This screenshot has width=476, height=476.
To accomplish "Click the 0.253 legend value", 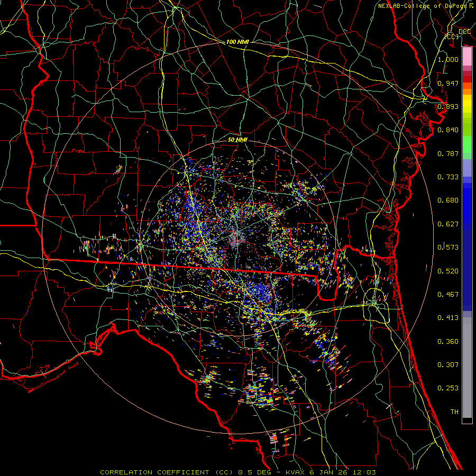I will tap(448, 388).
